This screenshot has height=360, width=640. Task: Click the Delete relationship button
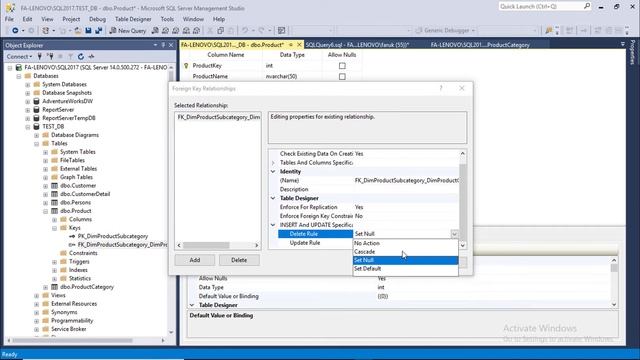(x=239, y=260)
